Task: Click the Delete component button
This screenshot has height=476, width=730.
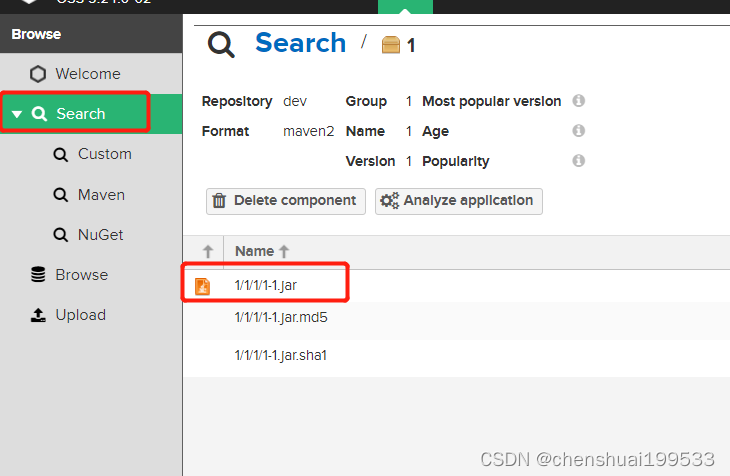Action: 286,201
